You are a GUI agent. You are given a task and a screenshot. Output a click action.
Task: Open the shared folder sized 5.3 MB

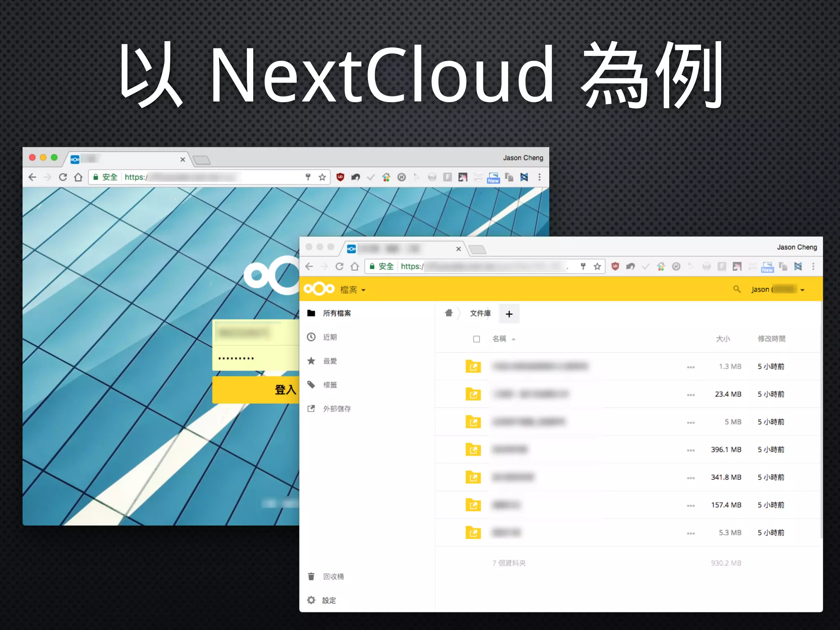click(473, 532)
